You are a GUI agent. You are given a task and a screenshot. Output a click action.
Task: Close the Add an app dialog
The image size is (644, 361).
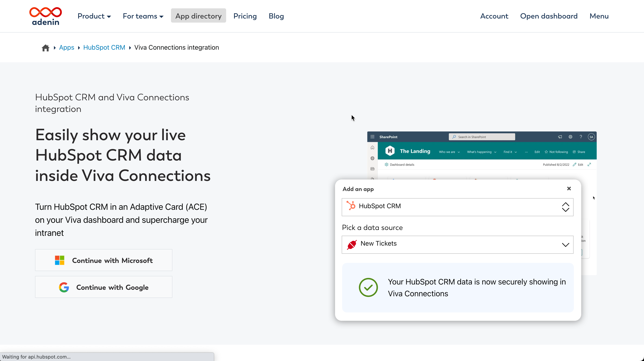coord(569,188)
